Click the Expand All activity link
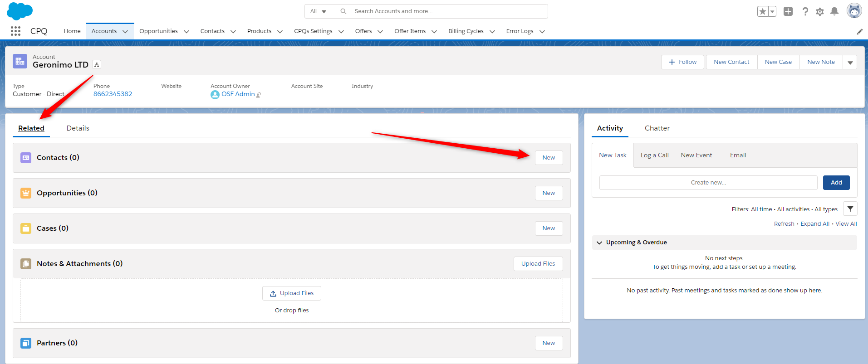868x364 pixels. pos(815,224)
